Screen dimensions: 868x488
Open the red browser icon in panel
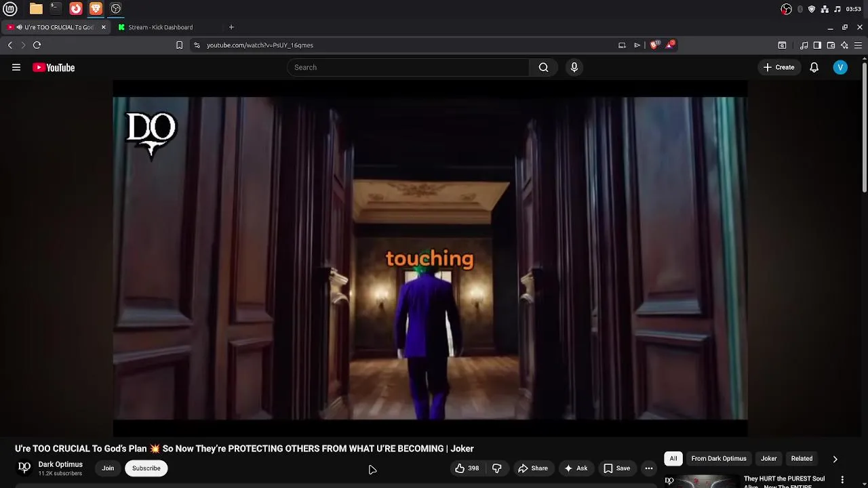(x=76, y=9)
